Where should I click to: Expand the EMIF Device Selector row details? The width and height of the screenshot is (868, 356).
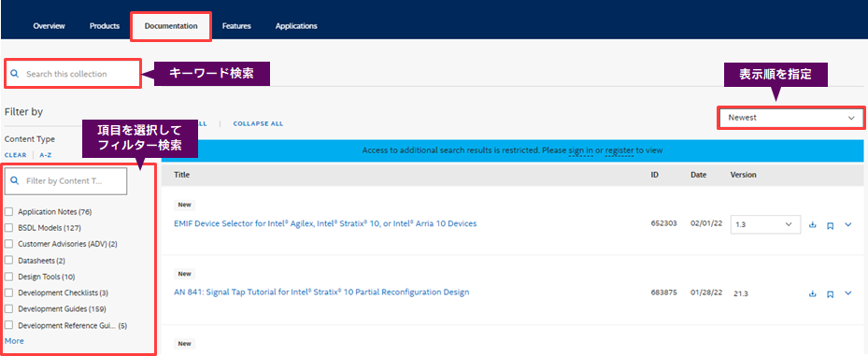pos(848,224)
